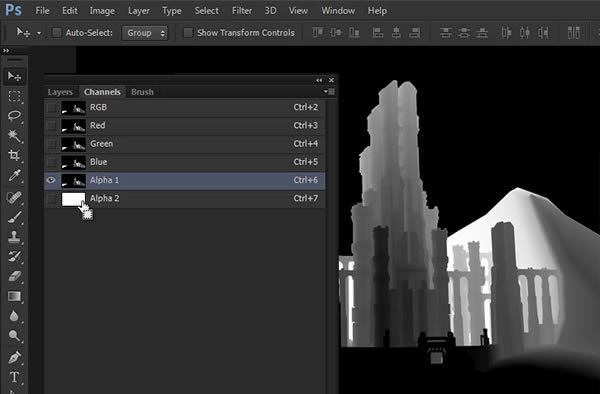Click the Channels tab
Screen dimensions: 600x394
(x=102, y=92)
